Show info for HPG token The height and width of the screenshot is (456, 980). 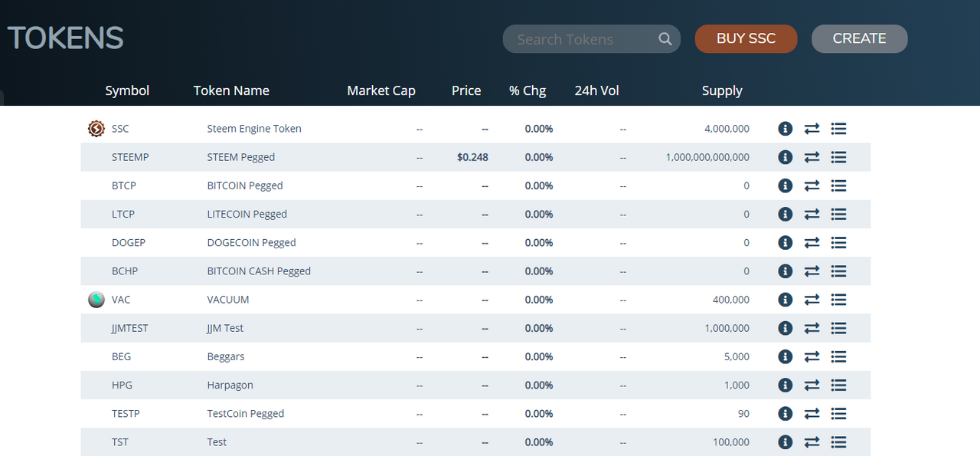click(785, 385)
